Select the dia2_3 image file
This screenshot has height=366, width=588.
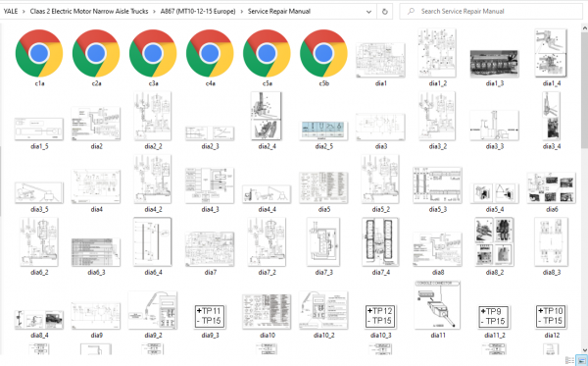click(x=210, y=133)
